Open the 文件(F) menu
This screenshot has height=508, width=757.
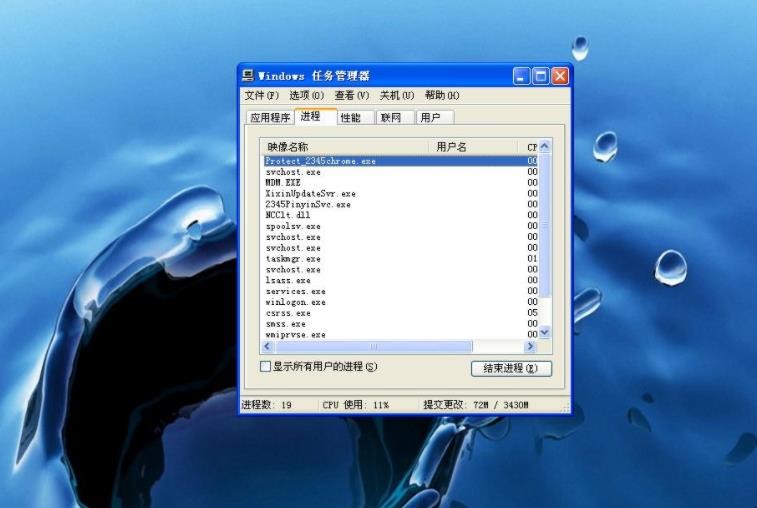[262, 96]
